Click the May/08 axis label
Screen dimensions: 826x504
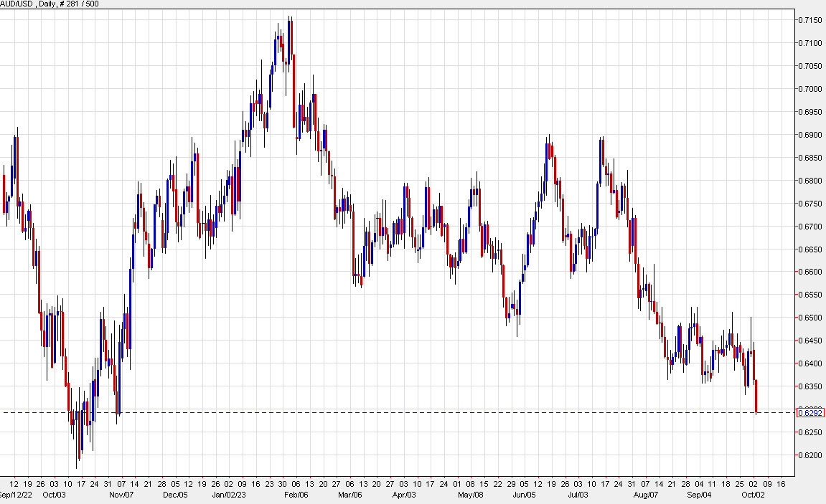470,494
